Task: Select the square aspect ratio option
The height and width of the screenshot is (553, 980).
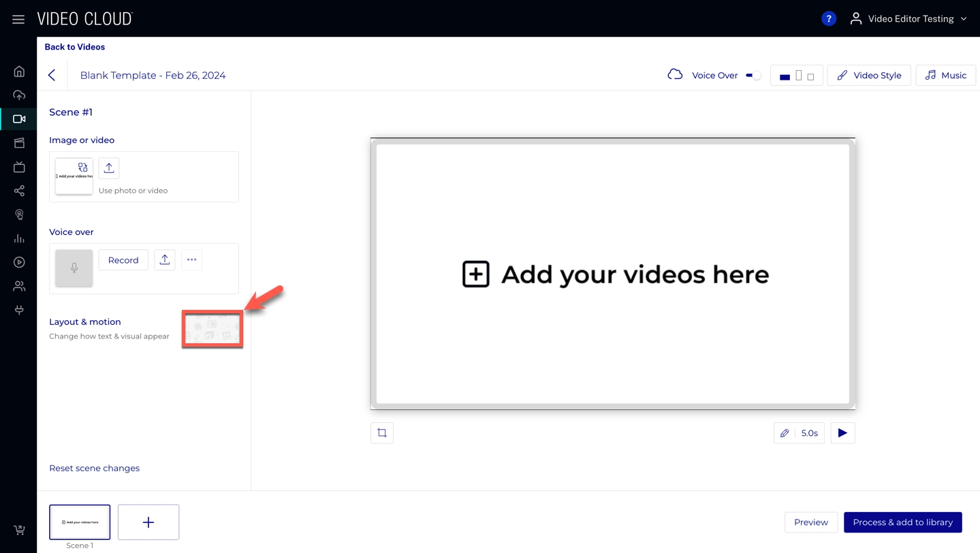Action: (810, 76)
